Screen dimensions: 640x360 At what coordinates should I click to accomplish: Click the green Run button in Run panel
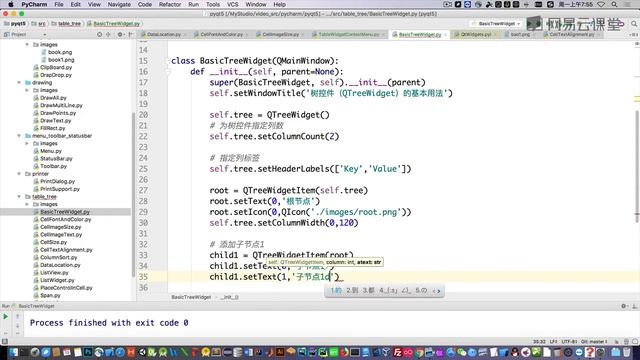5,317
